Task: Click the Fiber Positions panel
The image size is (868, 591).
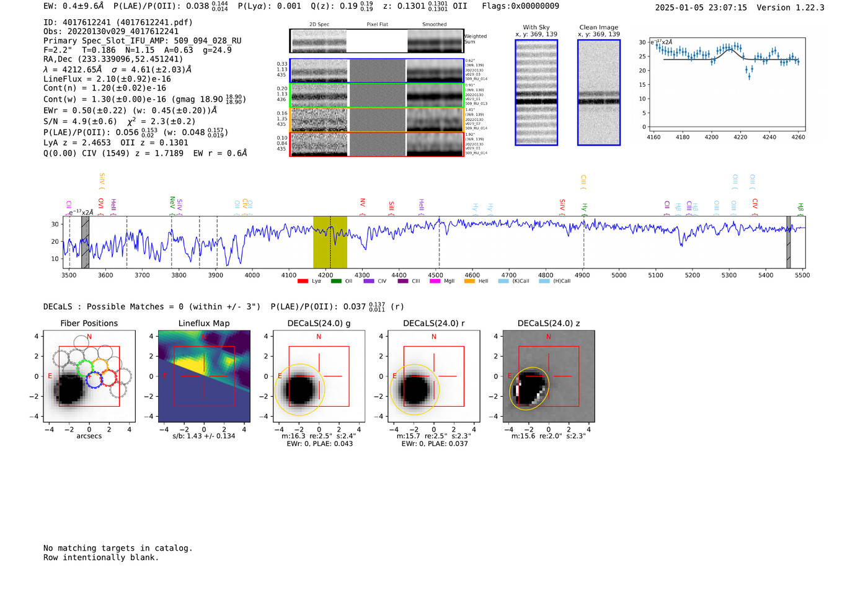Action: (x=89, y=376)
